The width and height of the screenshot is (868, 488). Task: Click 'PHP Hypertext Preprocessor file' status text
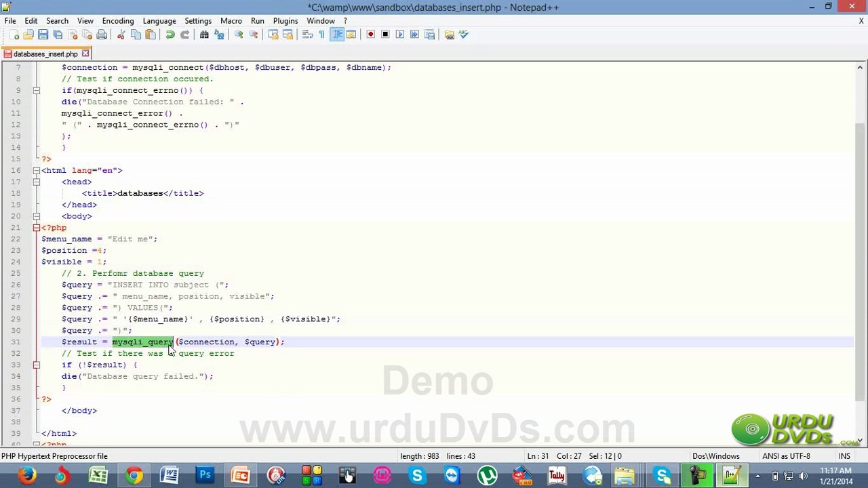[x=54, y=456]
